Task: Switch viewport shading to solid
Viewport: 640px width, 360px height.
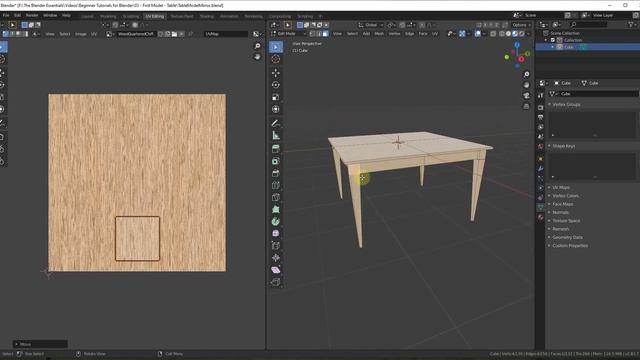Action: coord(508,34)
